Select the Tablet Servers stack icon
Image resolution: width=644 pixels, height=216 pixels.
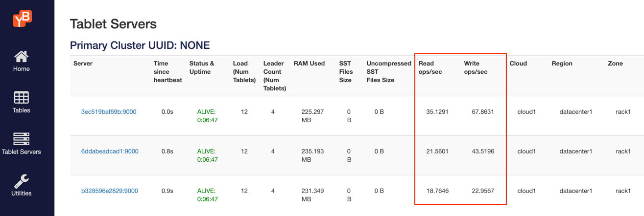pyautogui.click(x=22, y=139)
